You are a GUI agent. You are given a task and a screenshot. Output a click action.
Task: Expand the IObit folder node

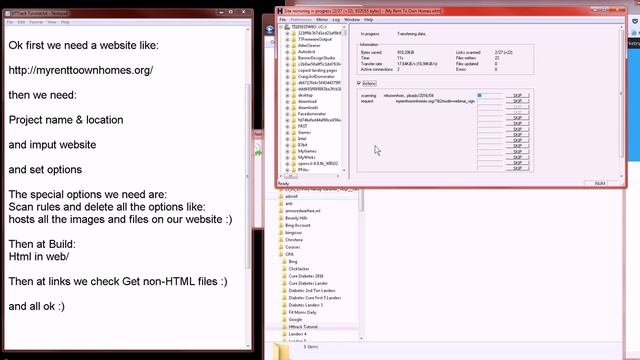click(x=287, y=145)
